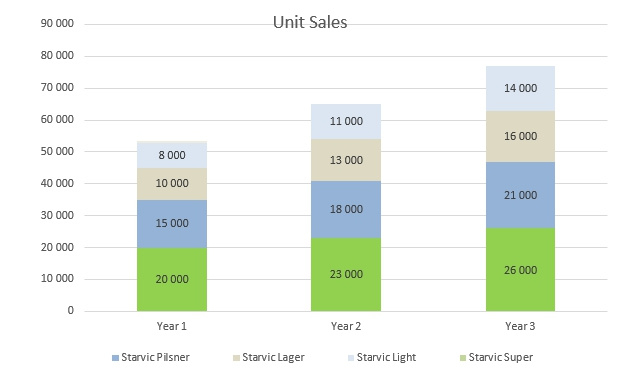Click the Starvic Lager legend color swatch
624x379 pixels.
click(x=236, y=358)
